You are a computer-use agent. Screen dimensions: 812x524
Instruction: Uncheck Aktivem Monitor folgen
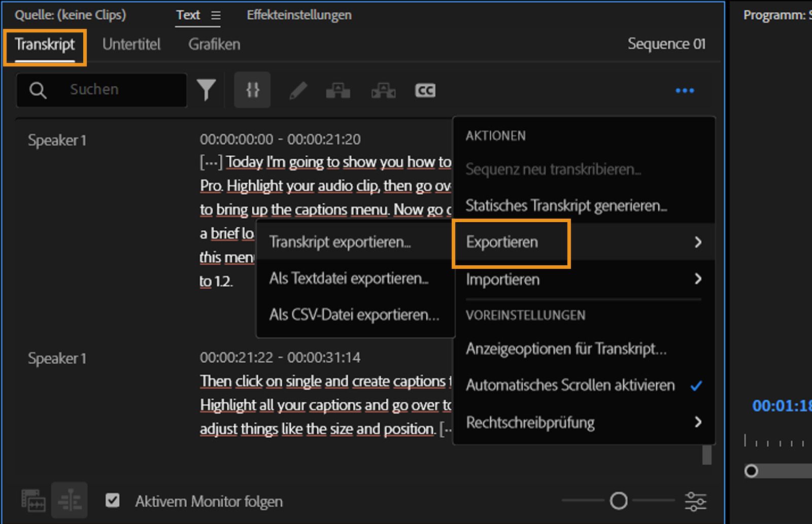(112, 501)
